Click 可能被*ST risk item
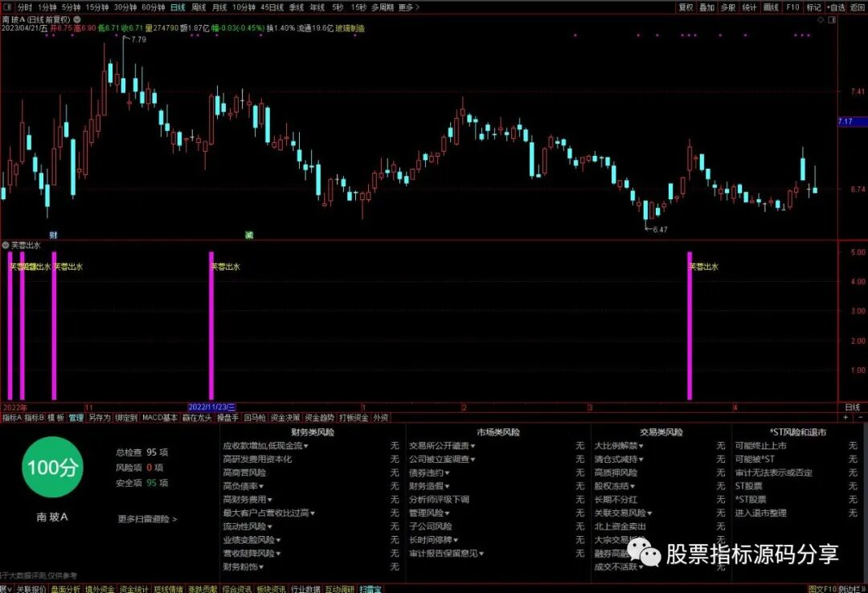Image resolution: width=868 pixels, height=593 pixels. point(755,459)
